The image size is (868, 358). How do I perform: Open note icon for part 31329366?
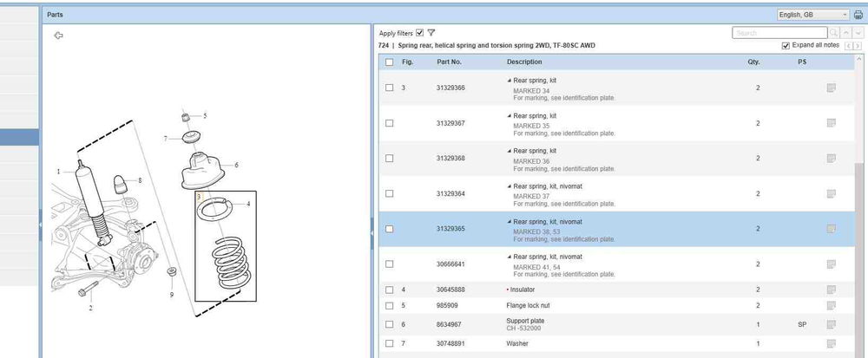coord(831,88)
